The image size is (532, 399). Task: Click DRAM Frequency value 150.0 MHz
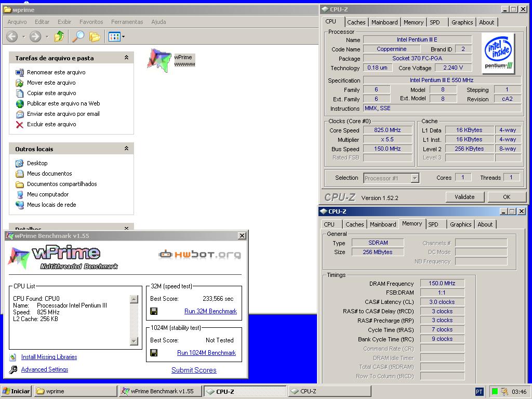point(442,283)
